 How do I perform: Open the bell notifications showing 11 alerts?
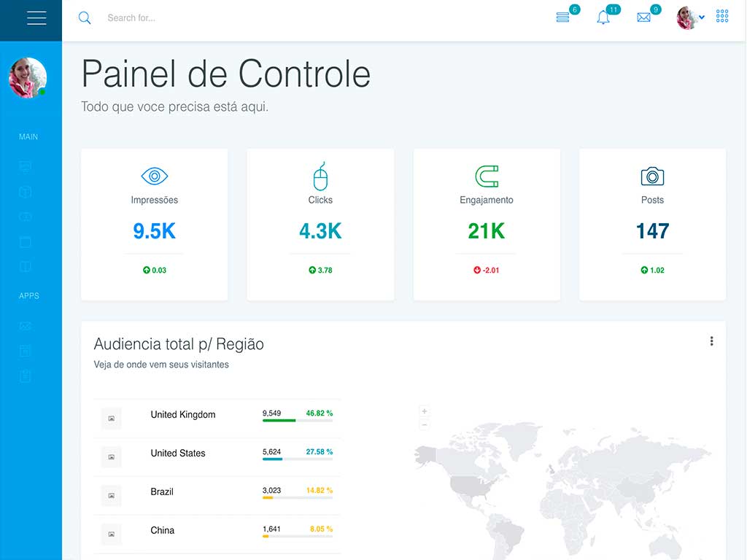(603, 18)
